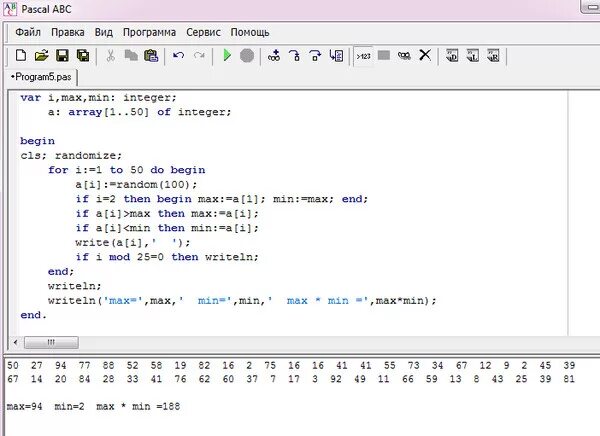Click the Save All double-floppy icon
The height and width of the screenshot is (436, 600).
pos(83,56)
